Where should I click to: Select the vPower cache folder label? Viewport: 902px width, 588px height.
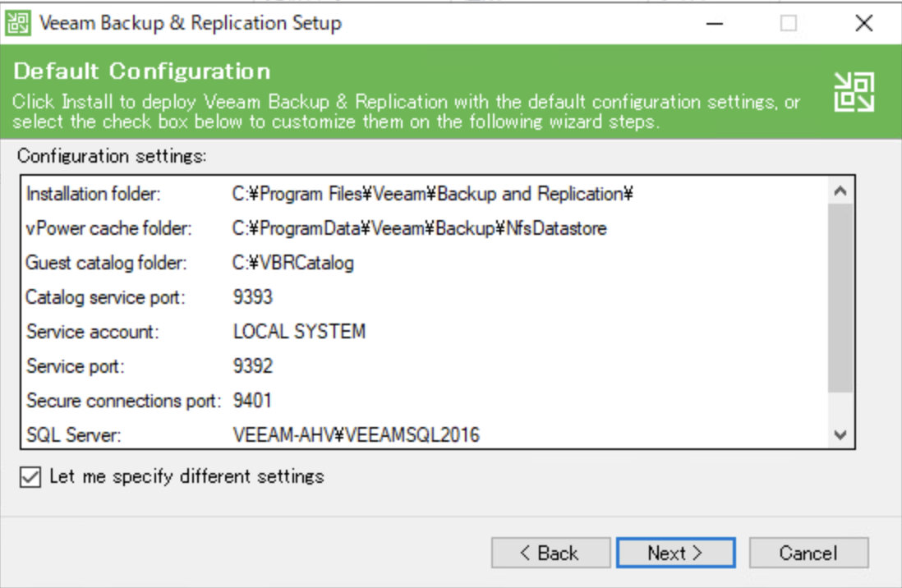click(x=108, y=228)
